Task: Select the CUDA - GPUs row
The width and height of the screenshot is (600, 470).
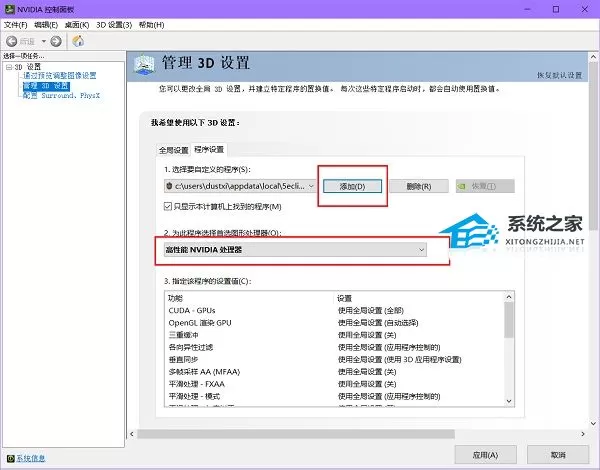Action: tap(336, 310)
